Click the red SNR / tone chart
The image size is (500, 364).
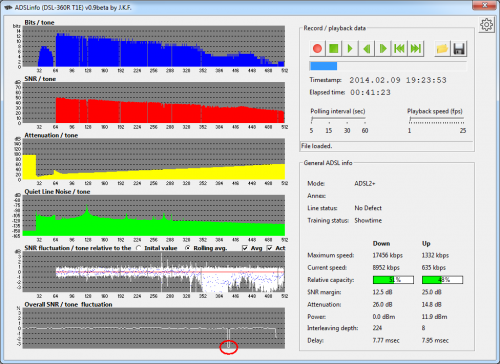[154, 103]
